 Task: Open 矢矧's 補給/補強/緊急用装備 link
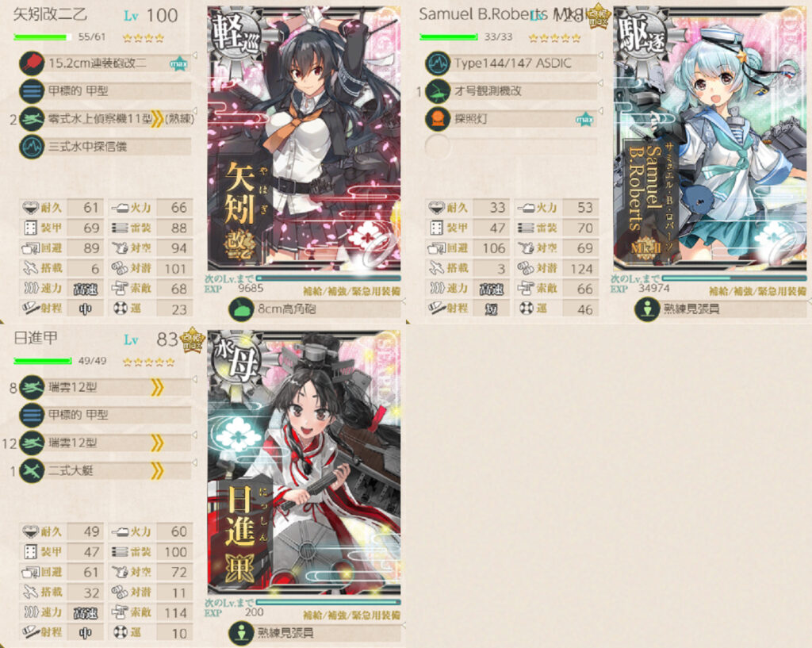[x=351, y=291]
